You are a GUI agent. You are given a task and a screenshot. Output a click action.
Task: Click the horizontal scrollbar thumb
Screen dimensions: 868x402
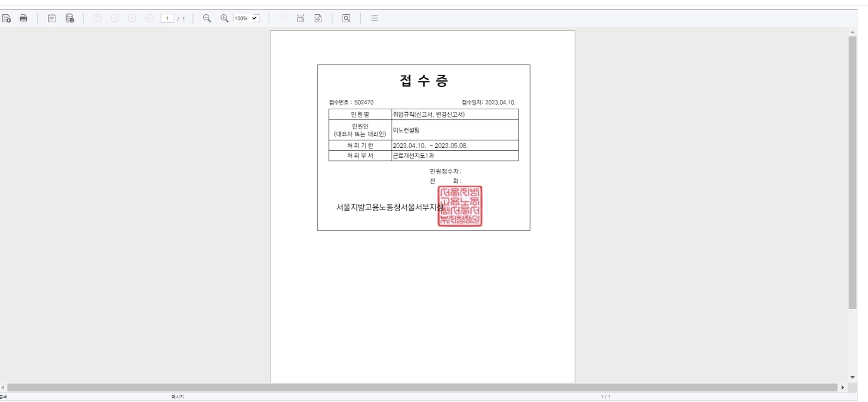click(422, 387)
